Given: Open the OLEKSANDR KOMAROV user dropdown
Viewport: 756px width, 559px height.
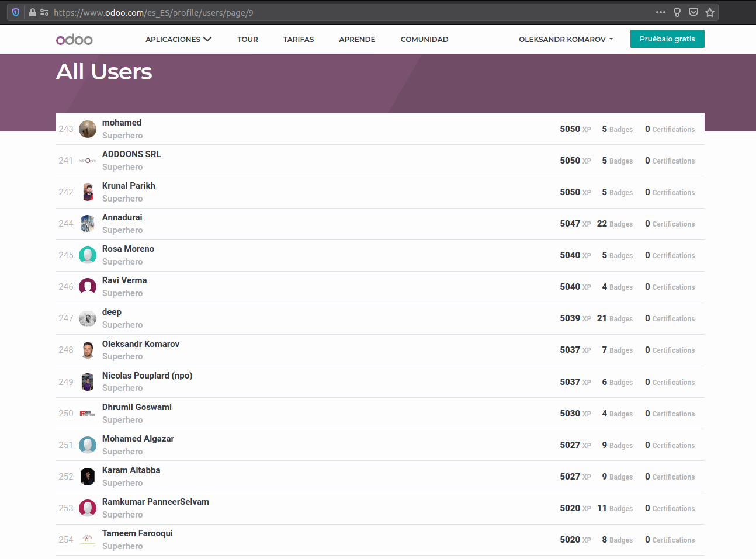Looking at the screenshot, I should (566, 39).
